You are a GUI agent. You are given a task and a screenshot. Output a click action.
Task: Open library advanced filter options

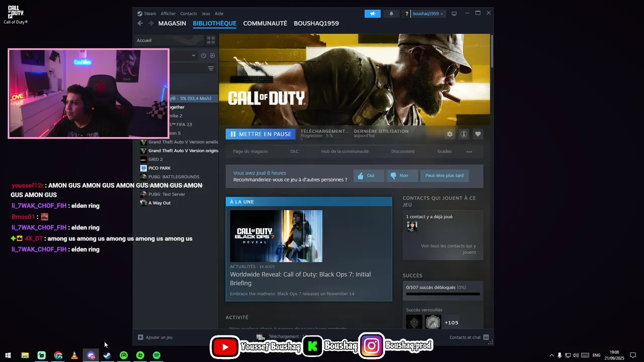tap(211, 68)
